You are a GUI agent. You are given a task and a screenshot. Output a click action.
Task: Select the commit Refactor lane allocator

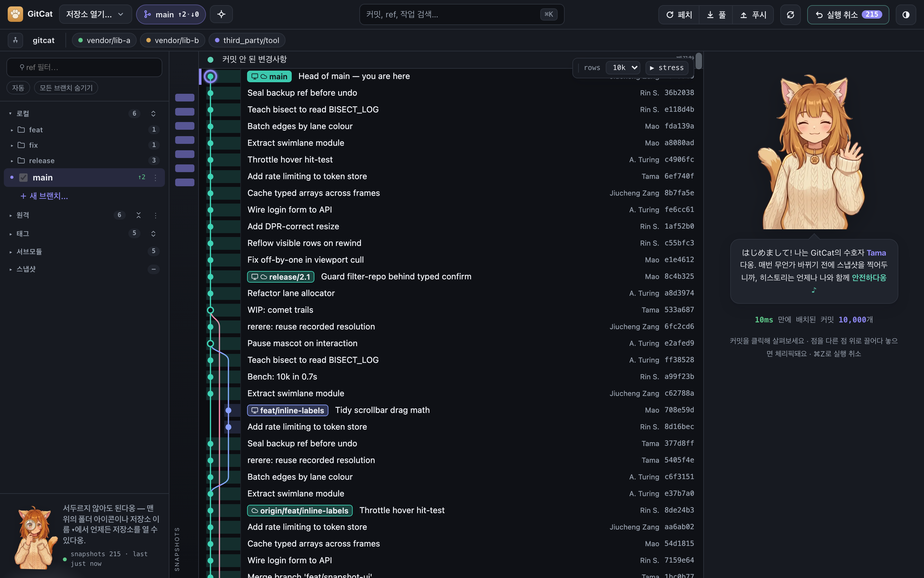click(450, 293)
